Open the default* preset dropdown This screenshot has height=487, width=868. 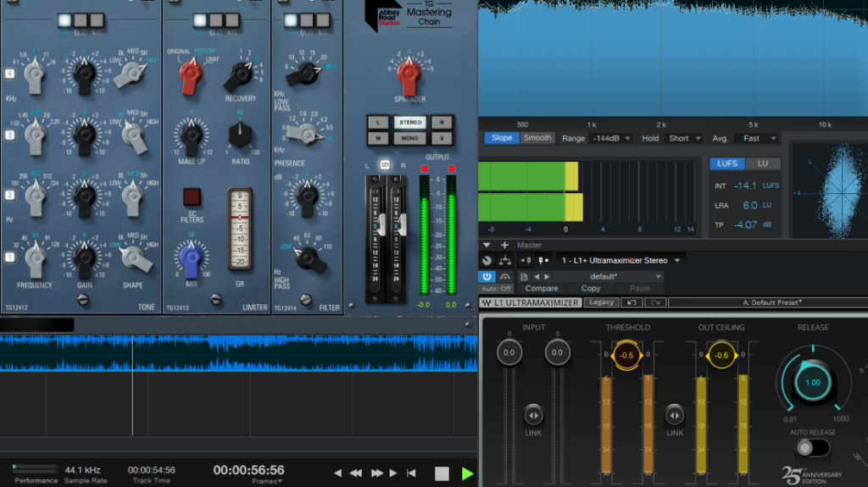point(608,276)
